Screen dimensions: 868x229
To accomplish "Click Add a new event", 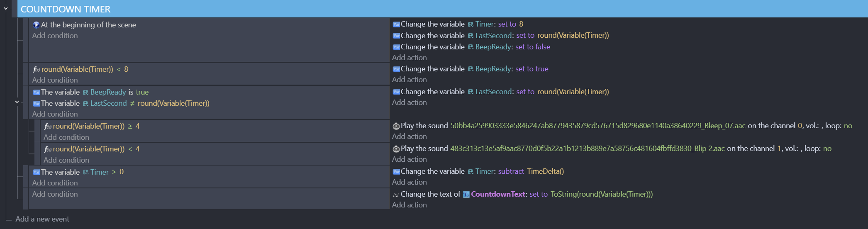I will tap(42, 219).
